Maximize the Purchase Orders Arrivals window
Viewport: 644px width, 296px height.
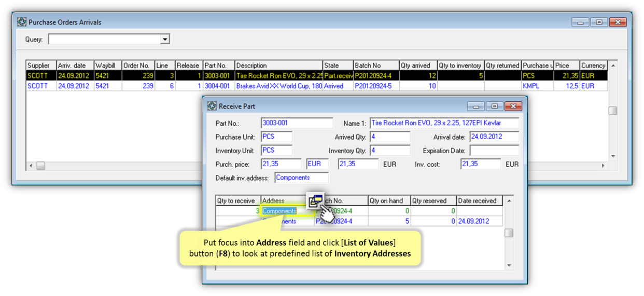tap(599, 22)
